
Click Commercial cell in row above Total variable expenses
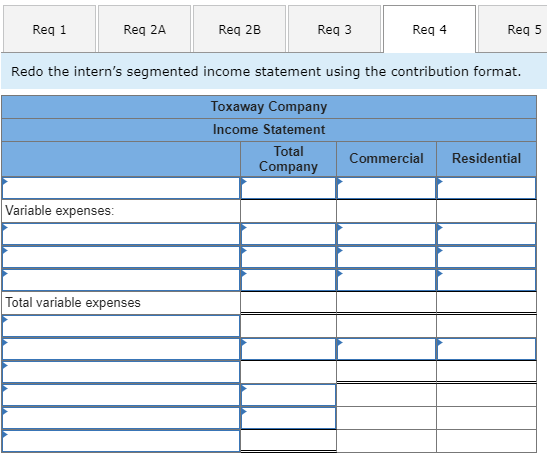386,280
